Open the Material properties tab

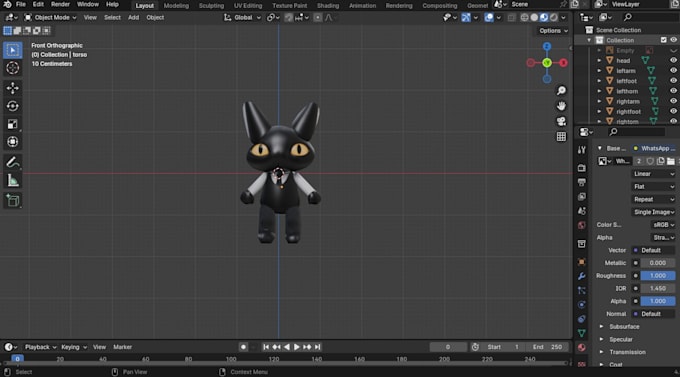click(582, 347)
